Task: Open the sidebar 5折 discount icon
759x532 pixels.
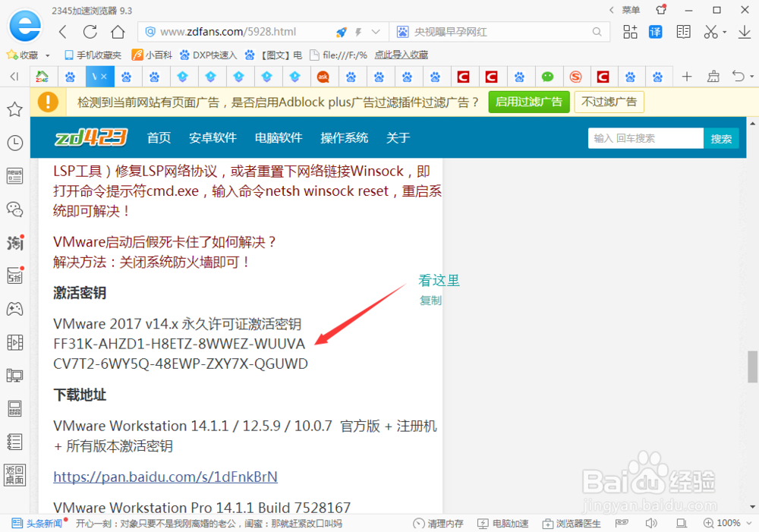Action: click(15, 275)
